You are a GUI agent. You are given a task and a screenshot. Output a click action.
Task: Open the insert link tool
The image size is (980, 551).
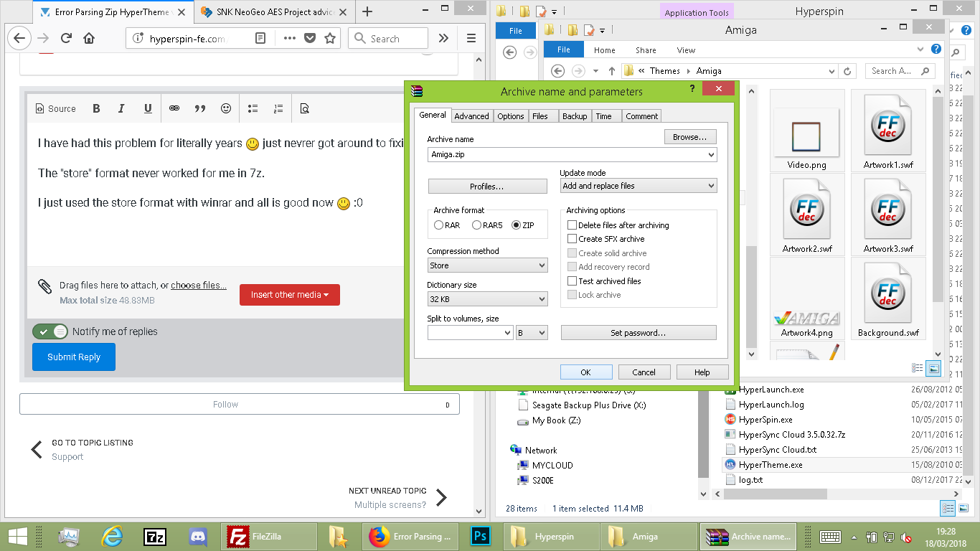173,108
